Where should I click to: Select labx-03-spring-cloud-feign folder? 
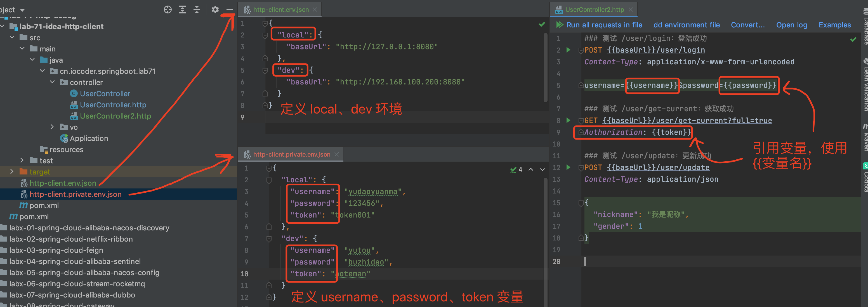point(56,250)
